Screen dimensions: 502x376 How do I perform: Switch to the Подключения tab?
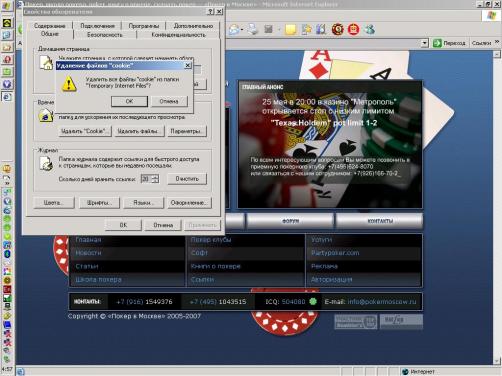(x=97, y=26)
